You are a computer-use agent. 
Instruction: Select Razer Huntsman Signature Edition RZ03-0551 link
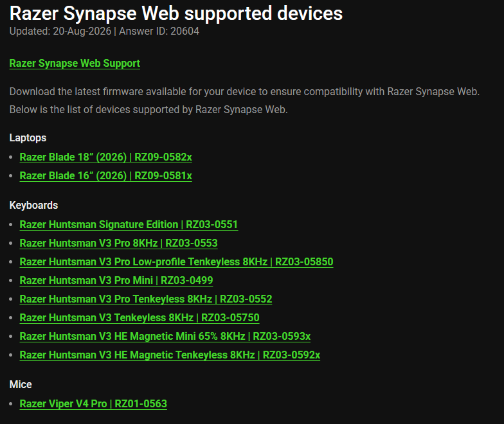[129, 225]
